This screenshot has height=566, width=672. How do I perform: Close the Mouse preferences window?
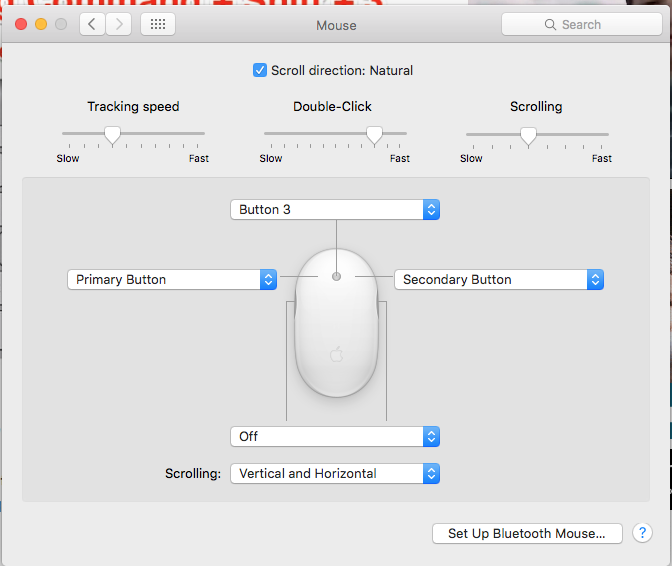tap(21, 24)
